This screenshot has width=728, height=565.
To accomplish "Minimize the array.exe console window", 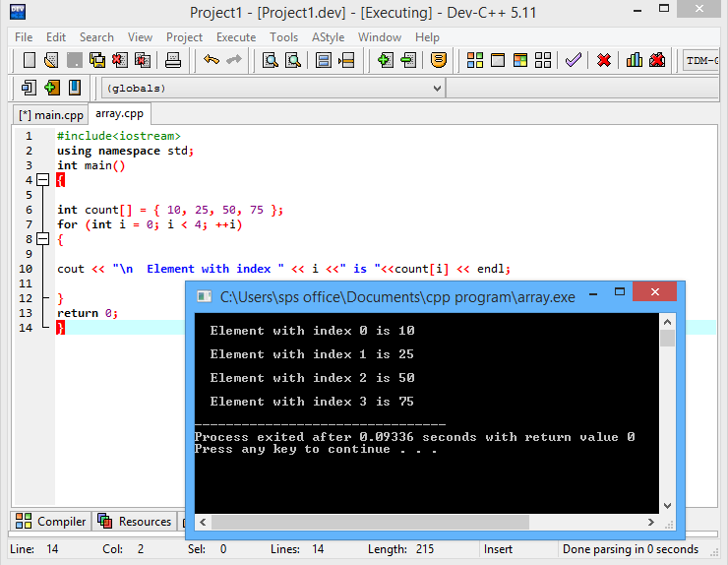I will 593,292.
